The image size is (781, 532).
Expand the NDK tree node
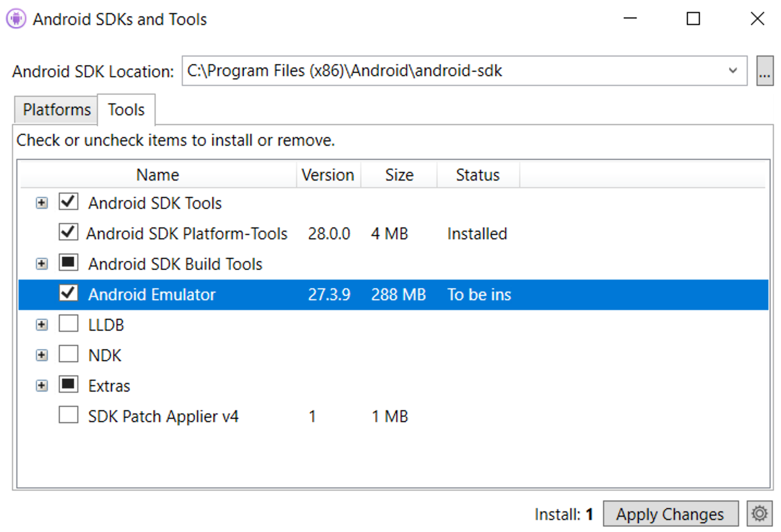click(41, 355)
